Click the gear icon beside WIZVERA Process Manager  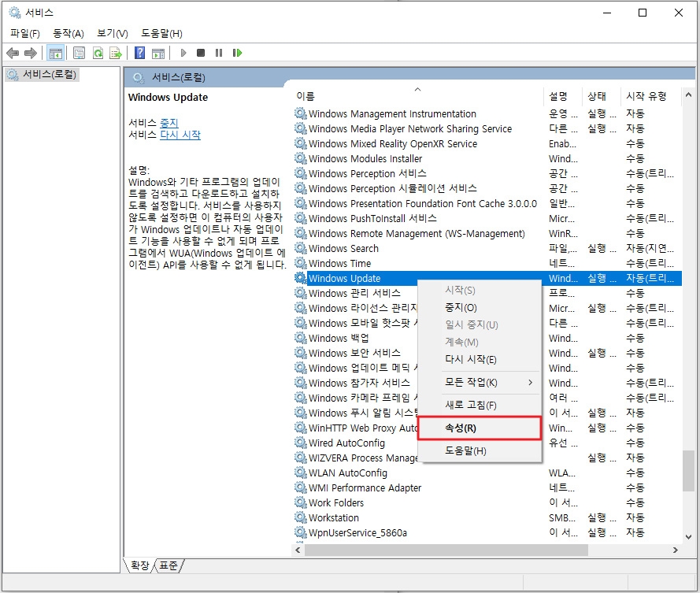coord(301,458)
